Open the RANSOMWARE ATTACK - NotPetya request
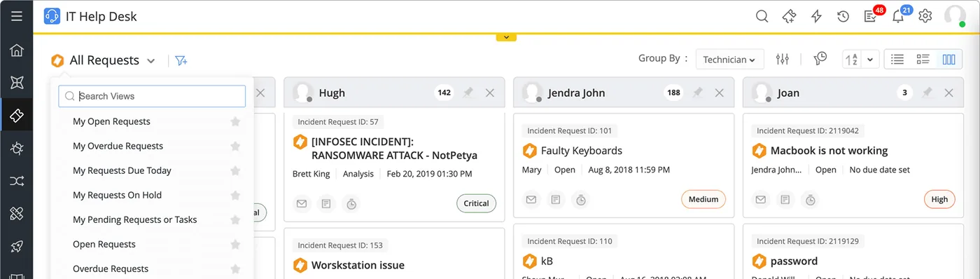The width and height of the screenshot is (980, 279). (x=394, y=149)
